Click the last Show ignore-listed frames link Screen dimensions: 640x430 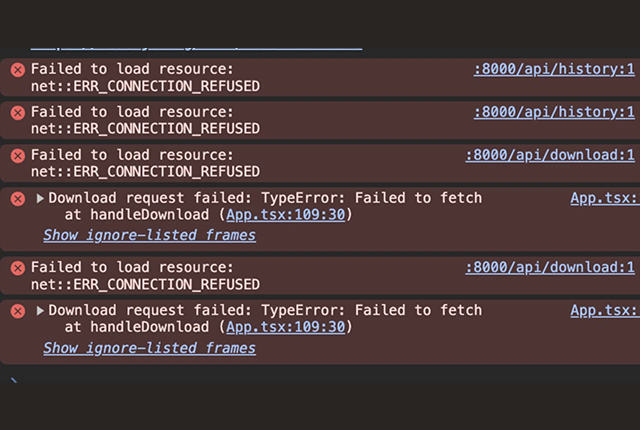(149, 348)
